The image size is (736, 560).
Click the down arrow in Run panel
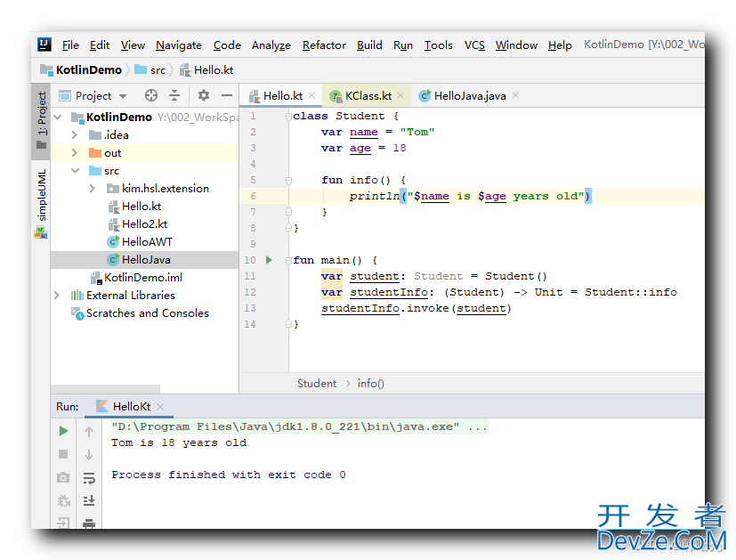[x=89, y=454]
